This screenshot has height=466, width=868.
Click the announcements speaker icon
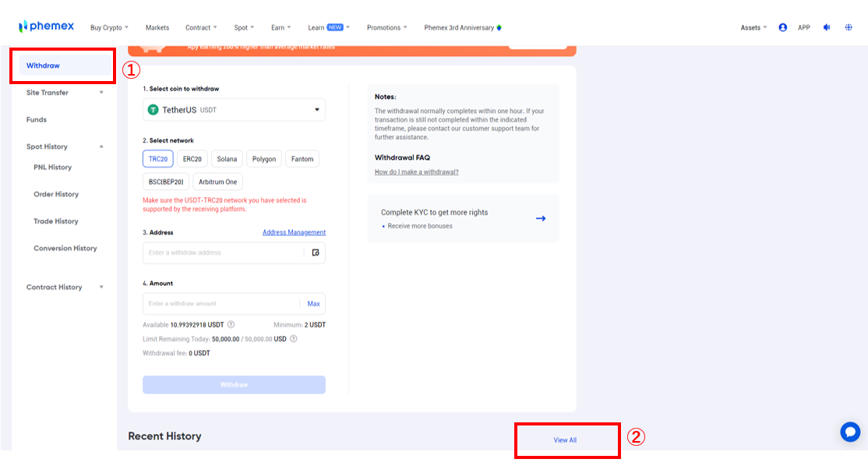click(827, 27)
